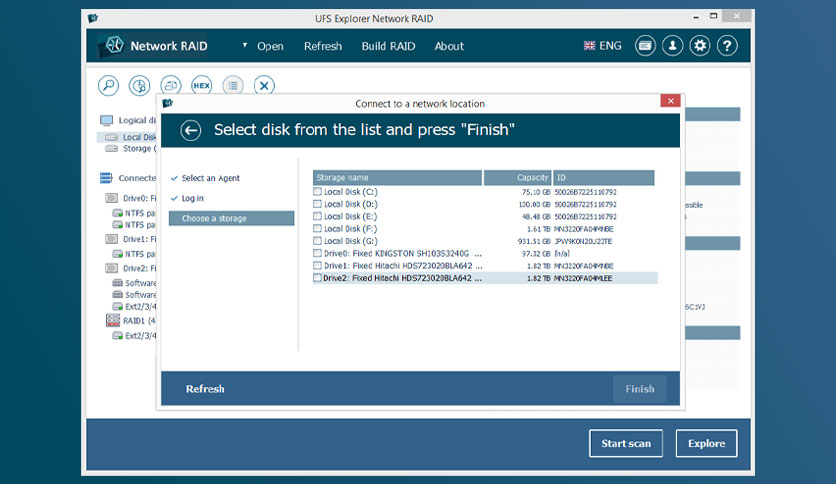
Task: Open the About menu
Action: [x=449, y=46]
